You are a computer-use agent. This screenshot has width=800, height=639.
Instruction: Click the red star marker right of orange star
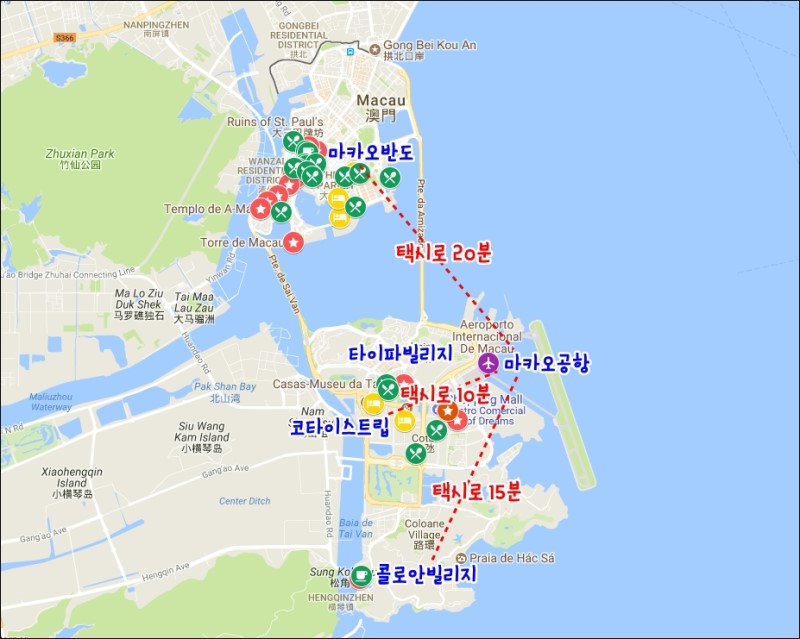click(459, 421)
